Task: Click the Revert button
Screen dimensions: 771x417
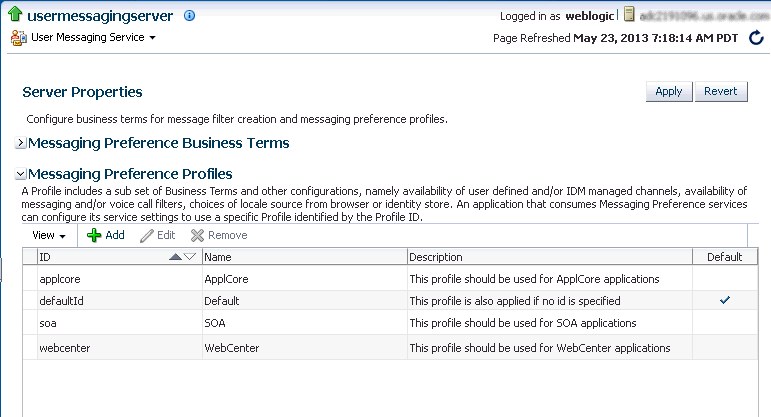Action: (721, 91)
